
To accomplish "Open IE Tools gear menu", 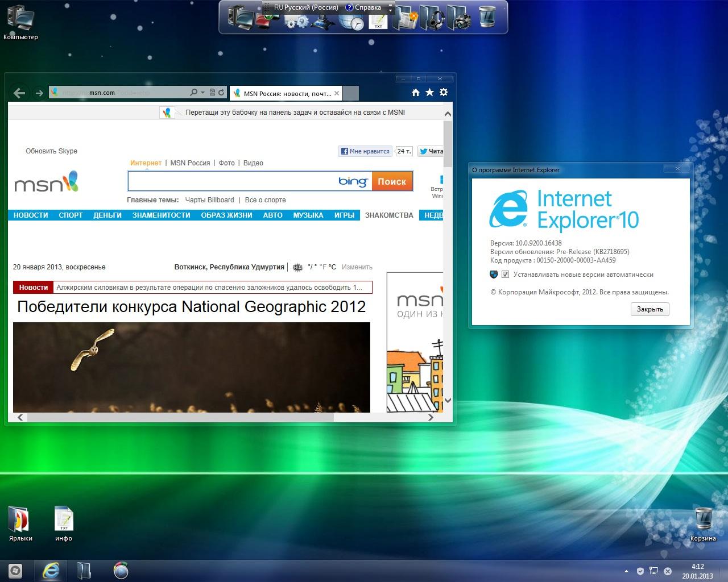I will coord(444,93).
